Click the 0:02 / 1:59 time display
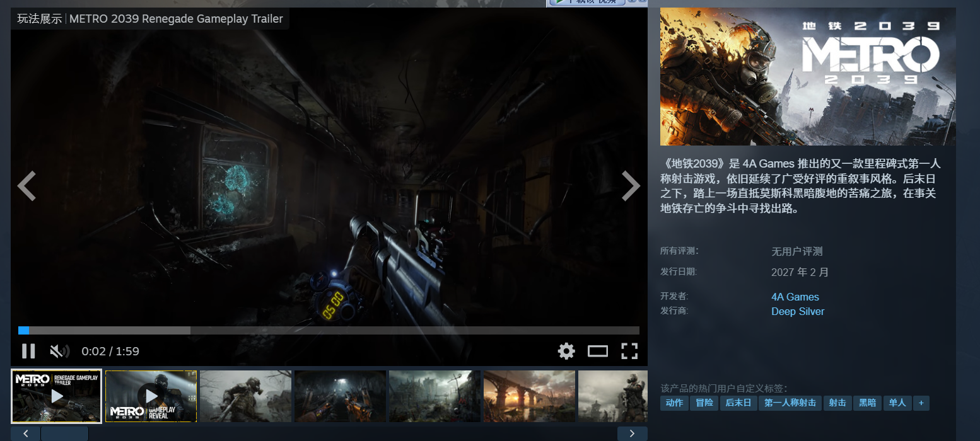 [x=110, y=352]
